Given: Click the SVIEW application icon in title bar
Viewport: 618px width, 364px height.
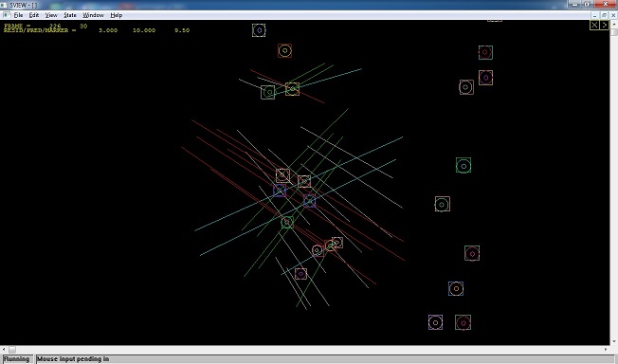Looking at the screenshot, I should tap(4, 5).
